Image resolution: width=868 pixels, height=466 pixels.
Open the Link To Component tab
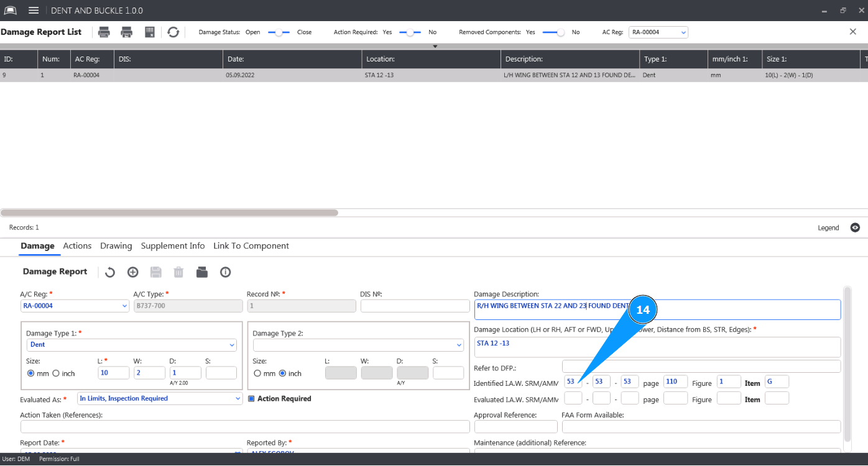251,246
